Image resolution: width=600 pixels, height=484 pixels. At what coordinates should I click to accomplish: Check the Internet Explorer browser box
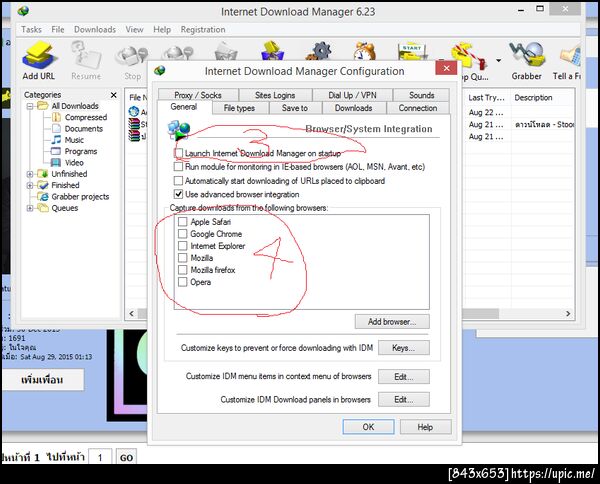coord(183,246)
